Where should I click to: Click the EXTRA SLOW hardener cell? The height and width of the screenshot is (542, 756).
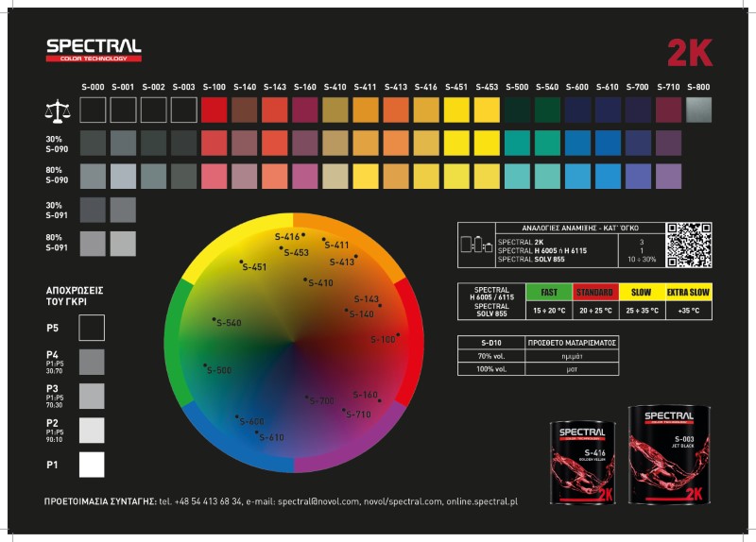tap(689, 293)
